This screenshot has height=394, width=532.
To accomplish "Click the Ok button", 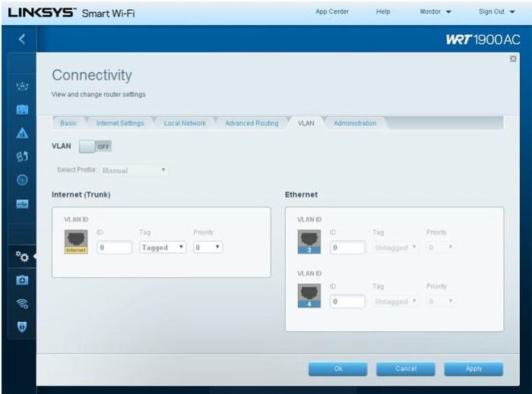I will [x=338, y=369].
